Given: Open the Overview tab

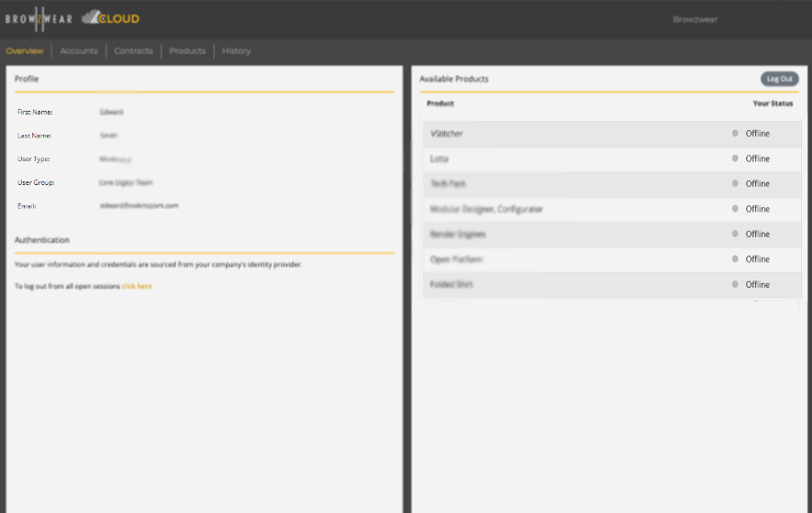Looking at the screenshot, I should 25,50.
